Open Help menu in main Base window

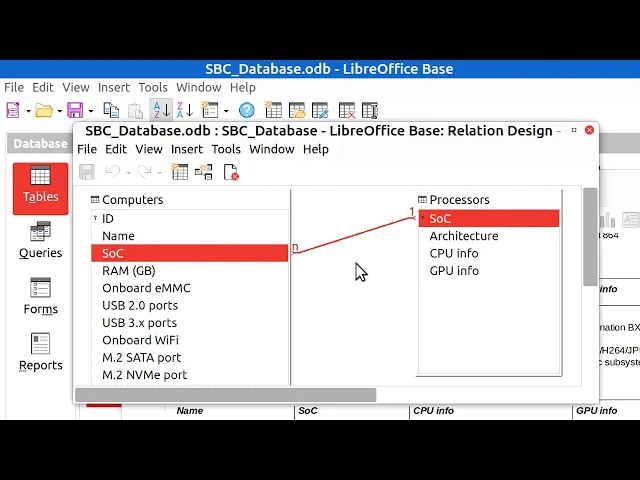pos(243,87)
